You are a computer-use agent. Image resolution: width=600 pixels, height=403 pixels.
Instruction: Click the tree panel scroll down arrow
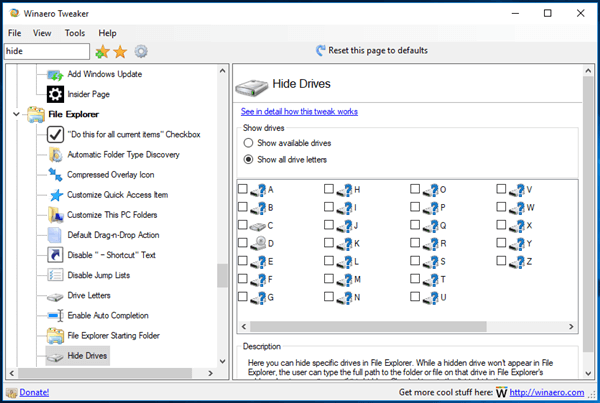[222, 361]
